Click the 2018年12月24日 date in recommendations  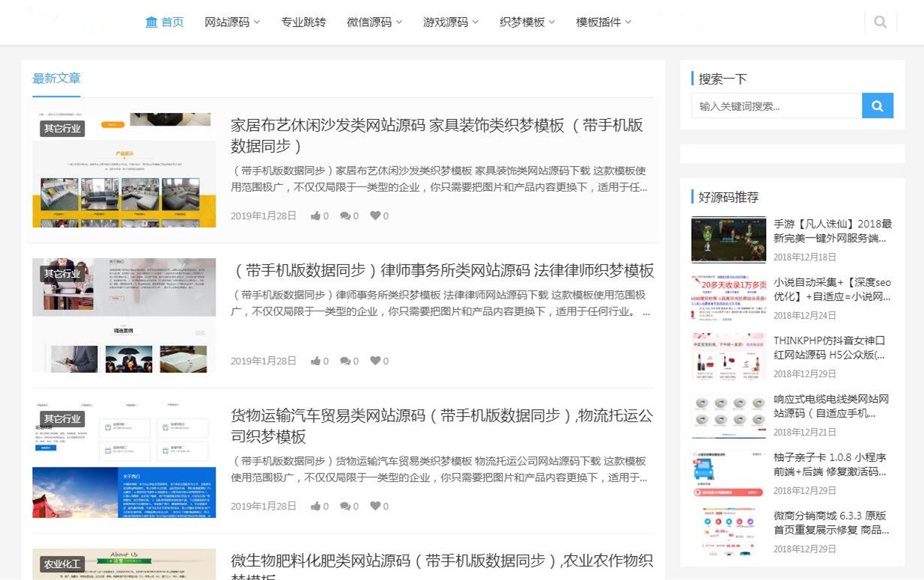tap(805, 315)
